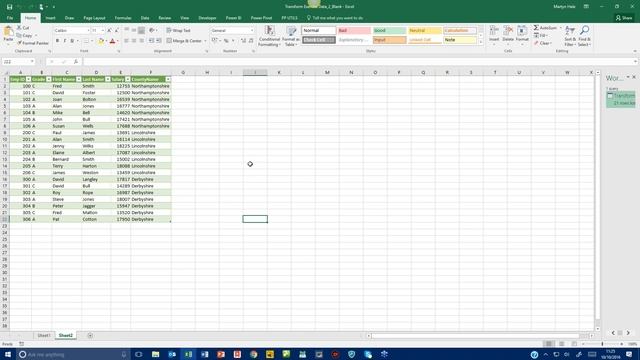The height and width of the screenshot is (360, 640).
Task: Open Chrome from the taskbar
Action: tap(253, 354)
